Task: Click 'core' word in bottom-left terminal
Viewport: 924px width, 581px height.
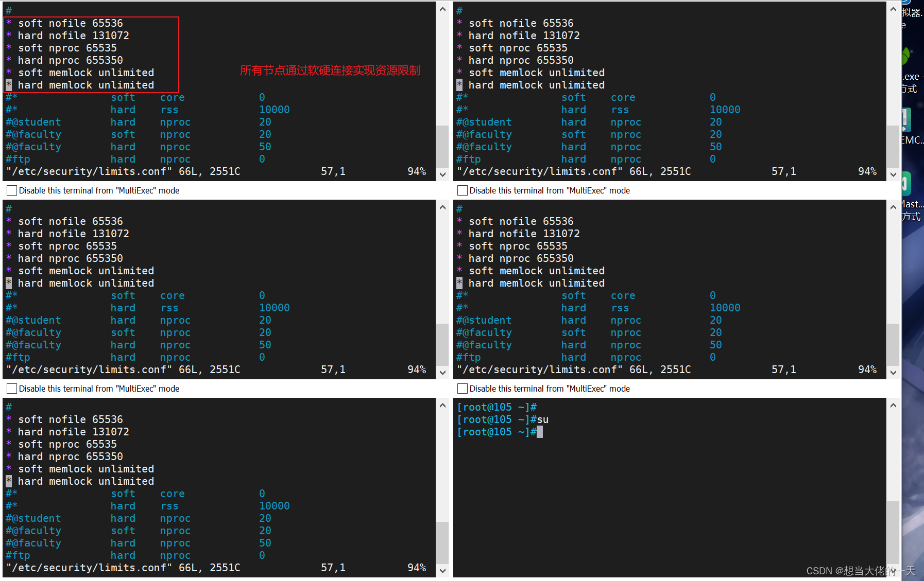Action: pyautogui.click(x=172, y=494)
